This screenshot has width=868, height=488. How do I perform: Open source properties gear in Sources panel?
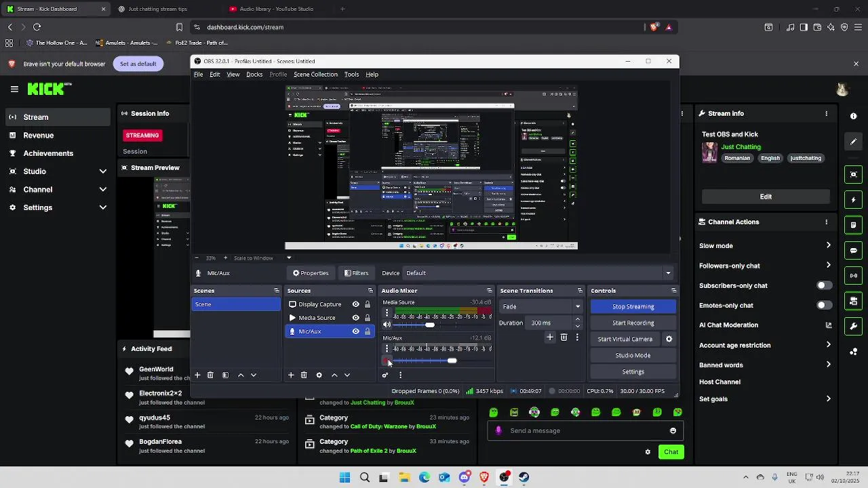tap(319, 375)
